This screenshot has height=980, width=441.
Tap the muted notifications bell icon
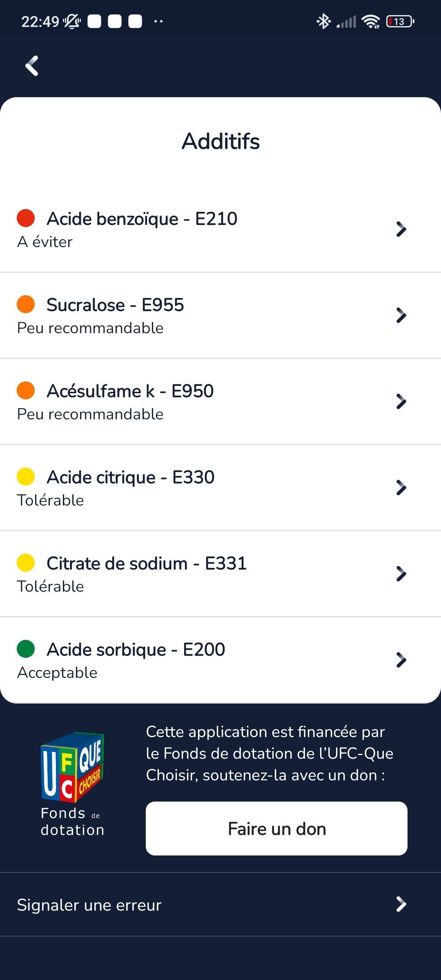(x=72, y=21)
